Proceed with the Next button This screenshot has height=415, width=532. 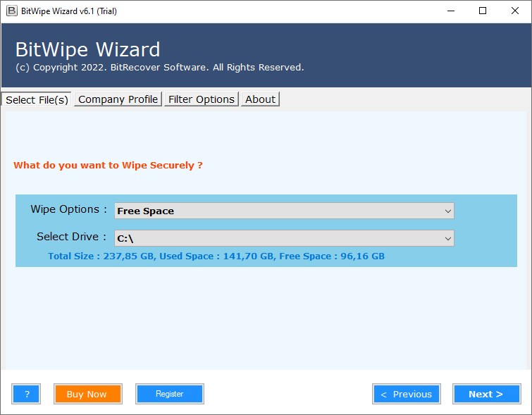point(486,394)
